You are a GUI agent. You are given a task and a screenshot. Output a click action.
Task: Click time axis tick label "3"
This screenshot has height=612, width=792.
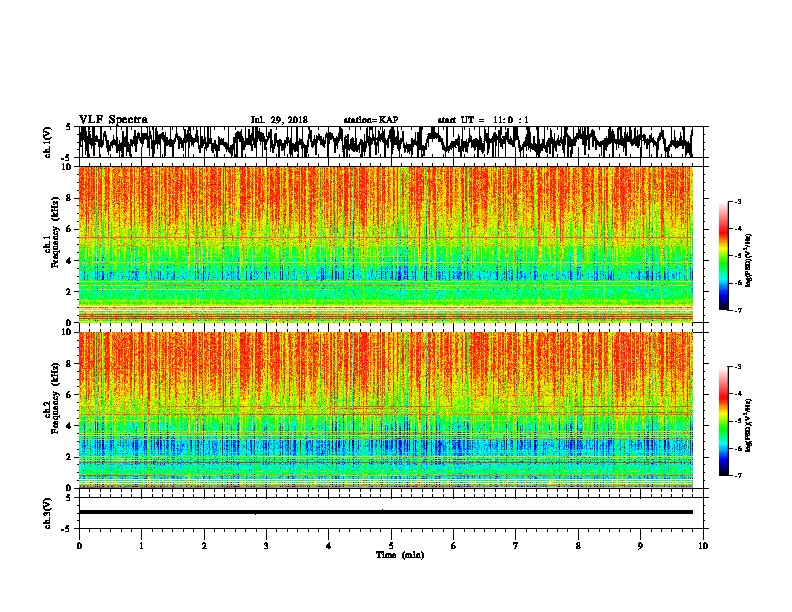pos(266,546)
